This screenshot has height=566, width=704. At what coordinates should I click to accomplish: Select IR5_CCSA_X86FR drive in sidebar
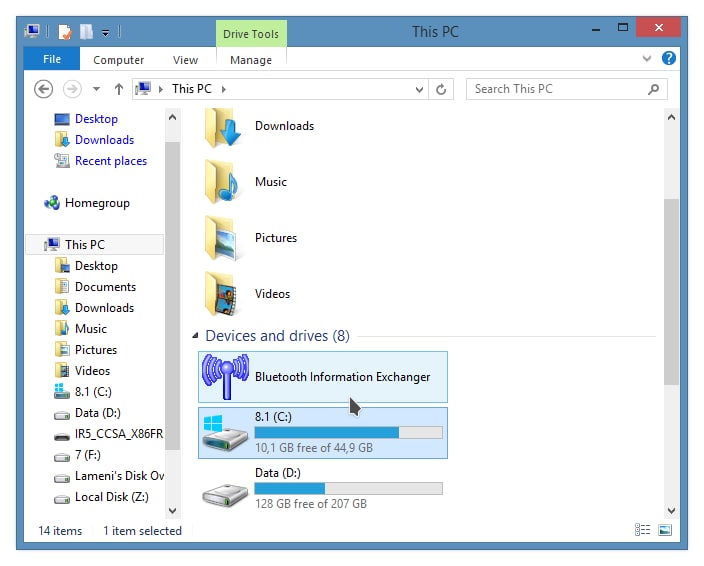(x=119, y=434)
